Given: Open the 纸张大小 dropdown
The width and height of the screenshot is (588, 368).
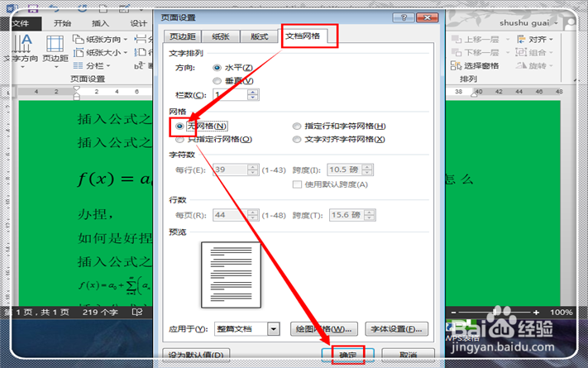Looking at the screenshot, I should [x=100, y=53].
